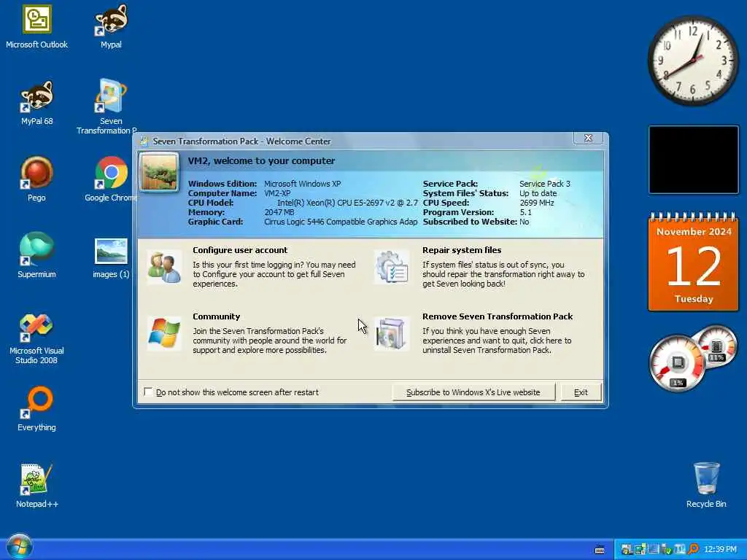Click the keyboard icon in the taskbar

point(600,550)
